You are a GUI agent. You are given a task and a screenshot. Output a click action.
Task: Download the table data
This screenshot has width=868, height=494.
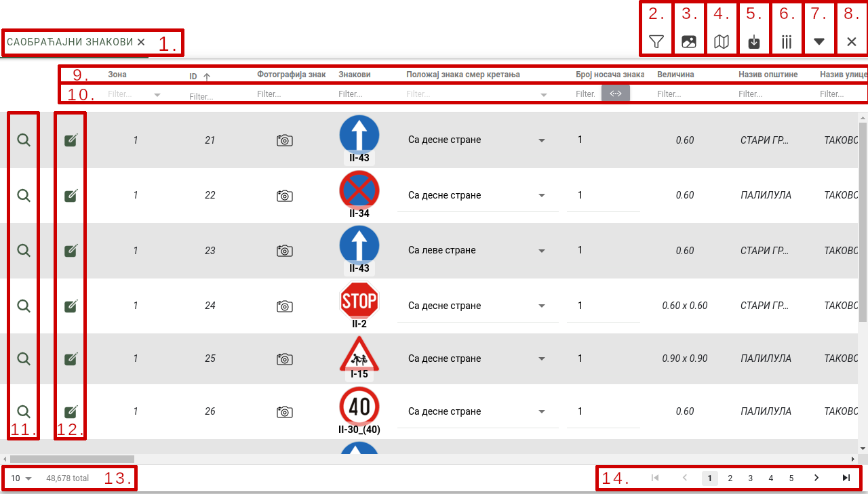pos(754,42)
